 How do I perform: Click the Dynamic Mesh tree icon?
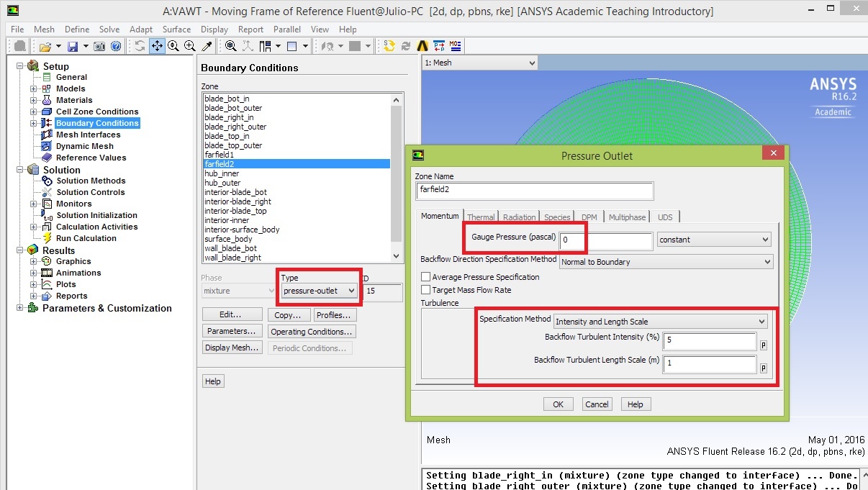(x=48, y=146)
